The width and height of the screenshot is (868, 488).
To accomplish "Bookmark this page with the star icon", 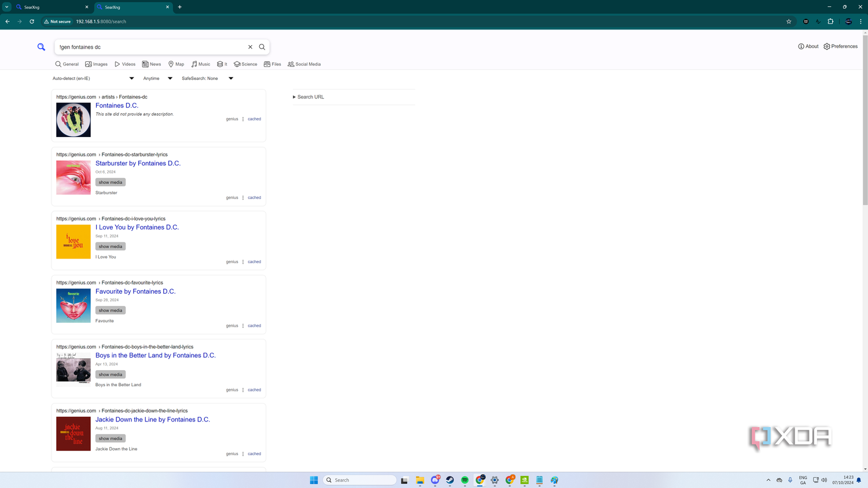I will (x=789, y=21).
